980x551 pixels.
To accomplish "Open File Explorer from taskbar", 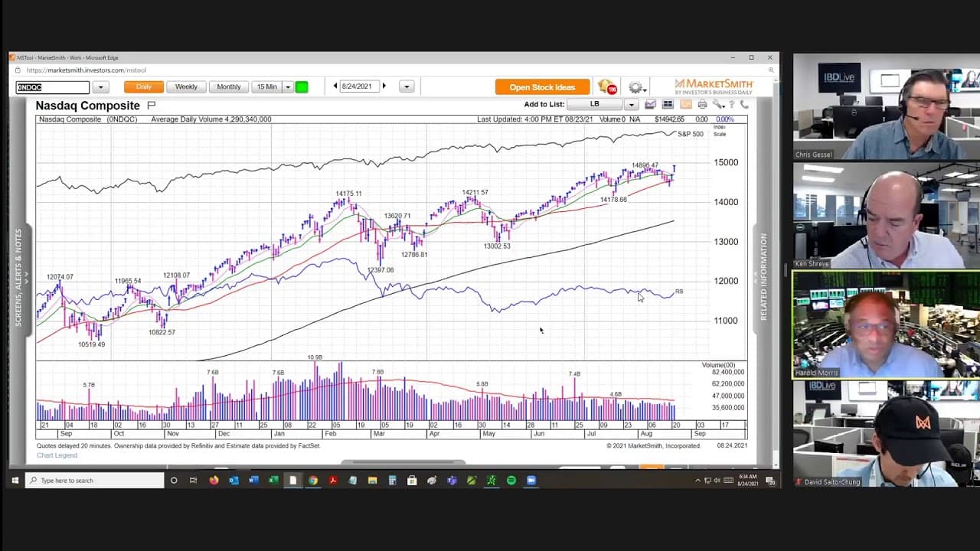I will (x=373, y=481).
